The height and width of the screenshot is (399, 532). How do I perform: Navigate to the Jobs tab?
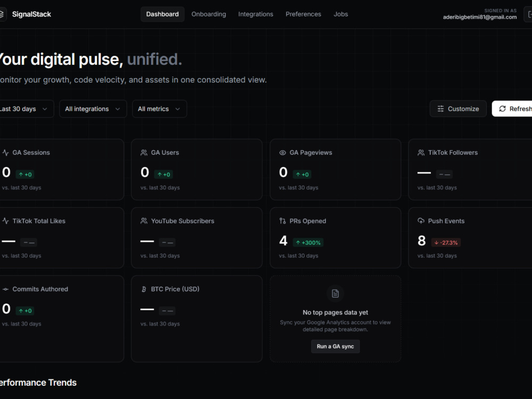click(x=340, y=14)
